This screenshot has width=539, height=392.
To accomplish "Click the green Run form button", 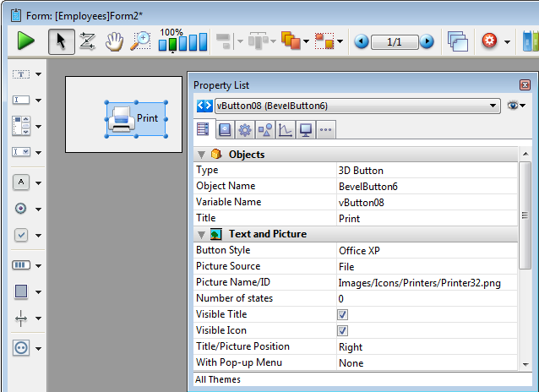I will 26,41.
